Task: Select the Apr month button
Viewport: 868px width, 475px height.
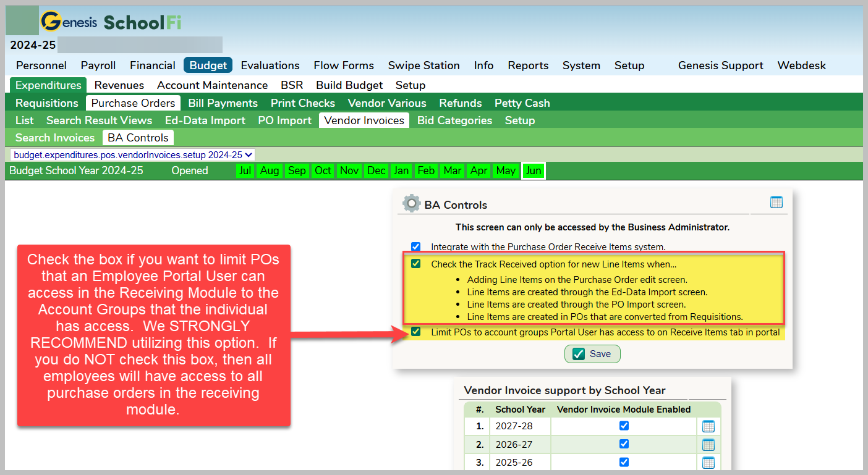Action: 479,170
